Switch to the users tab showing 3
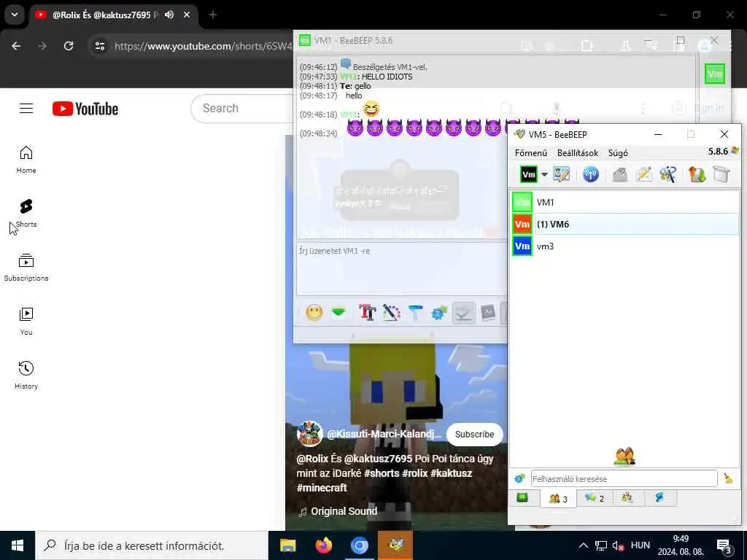The width and height of the screenshot is (747, 560). pos(558,499)
